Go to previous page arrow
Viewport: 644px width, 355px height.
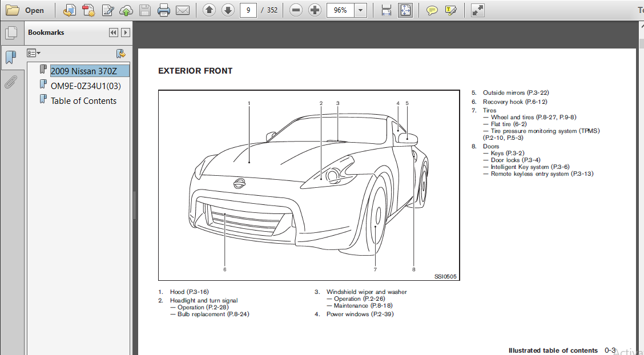pyautogui.click(x=209, y=10)
